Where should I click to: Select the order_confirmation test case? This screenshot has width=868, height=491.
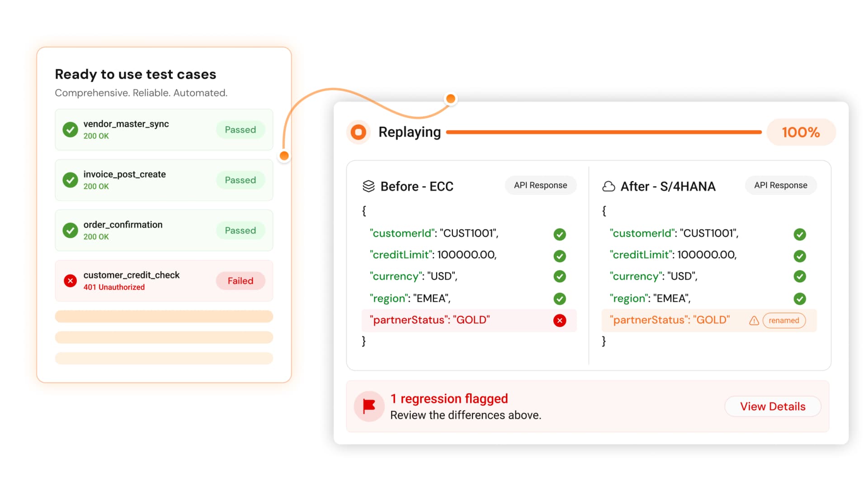tap(164, 230)
